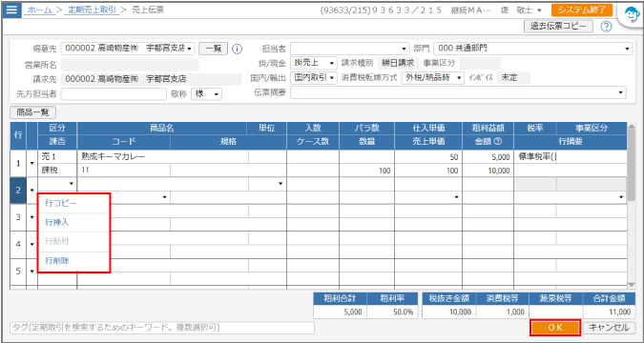Click 過去伝票コピー button
The height and width of the screenshot is (343, 644).
[558, 27]
